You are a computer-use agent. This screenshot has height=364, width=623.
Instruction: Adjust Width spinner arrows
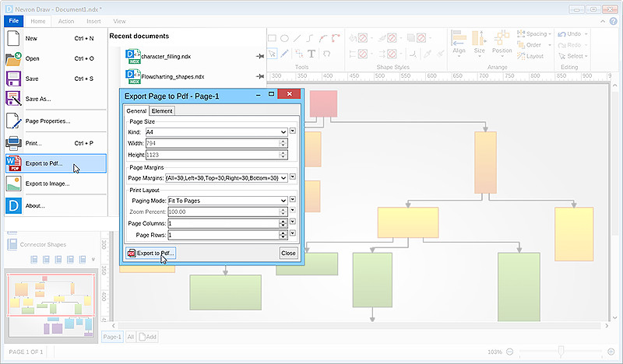(283, 143)
